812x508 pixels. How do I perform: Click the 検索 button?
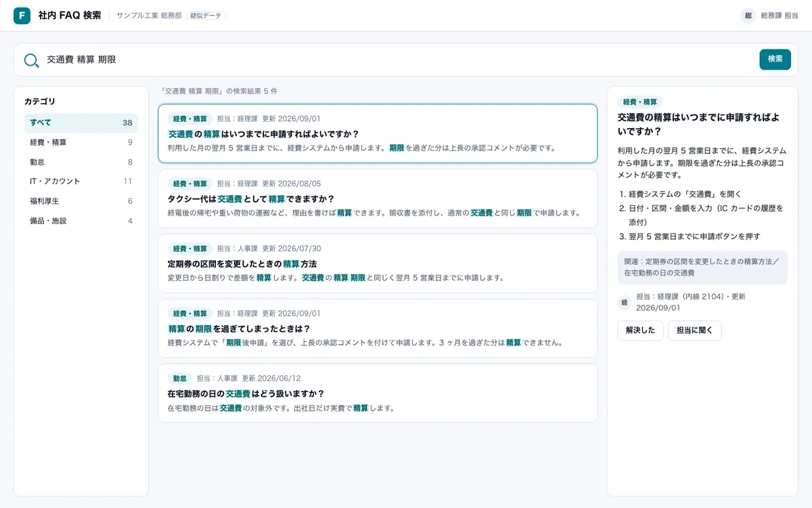(775, 60)
